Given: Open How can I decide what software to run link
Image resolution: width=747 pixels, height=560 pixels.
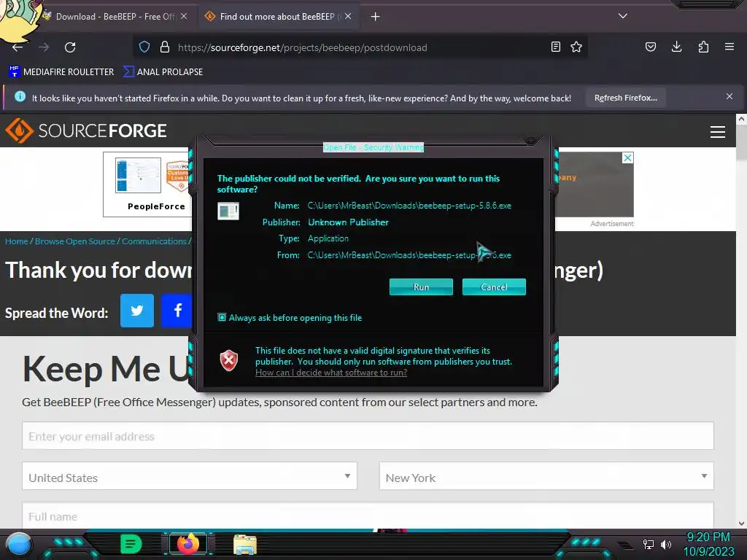Looking at the screenshot, I should [x=331, y=373].
